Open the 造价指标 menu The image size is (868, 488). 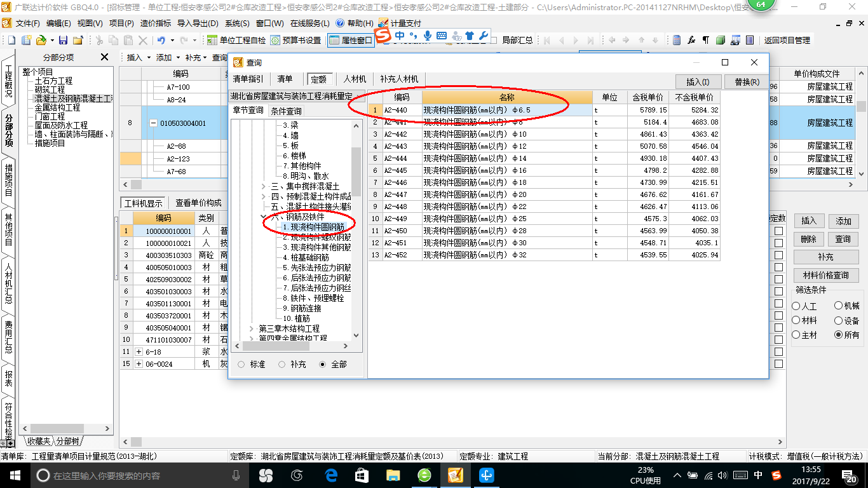155,24
